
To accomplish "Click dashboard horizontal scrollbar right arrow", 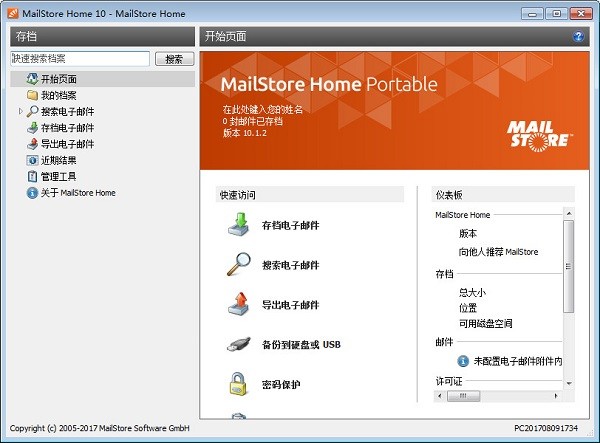I will click(x=556, y=396).
